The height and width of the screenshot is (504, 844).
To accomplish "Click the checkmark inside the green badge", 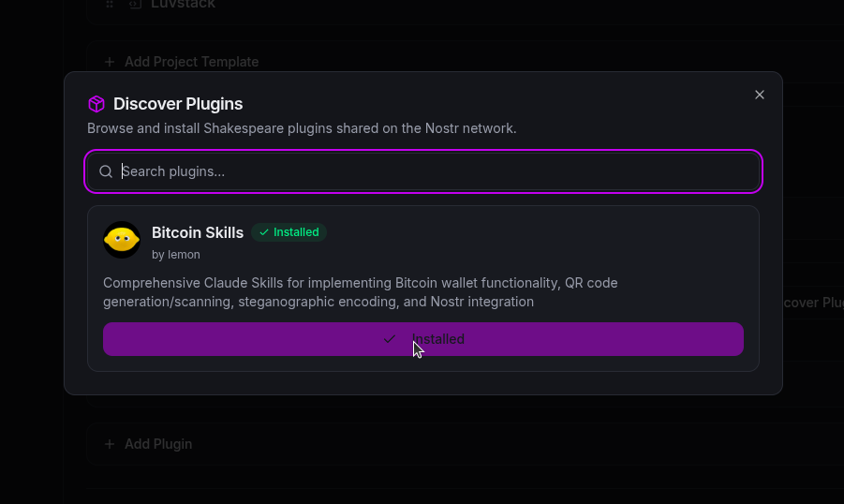I will pyautogui.click(x=264, y=232).
